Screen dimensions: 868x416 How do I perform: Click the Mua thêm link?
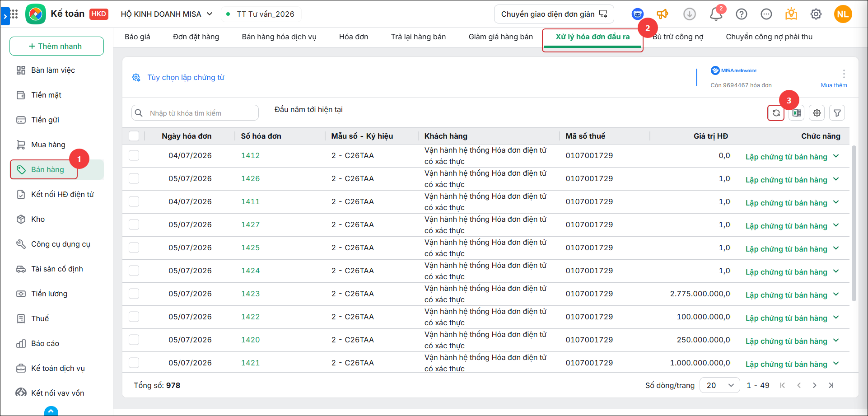pyautogui.click(x=834, y=85)
